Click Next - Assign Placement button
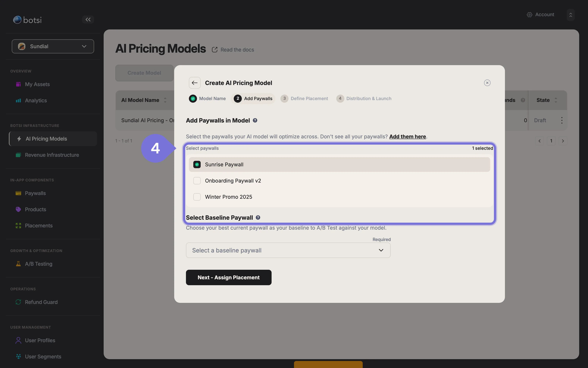 (229, 277)
